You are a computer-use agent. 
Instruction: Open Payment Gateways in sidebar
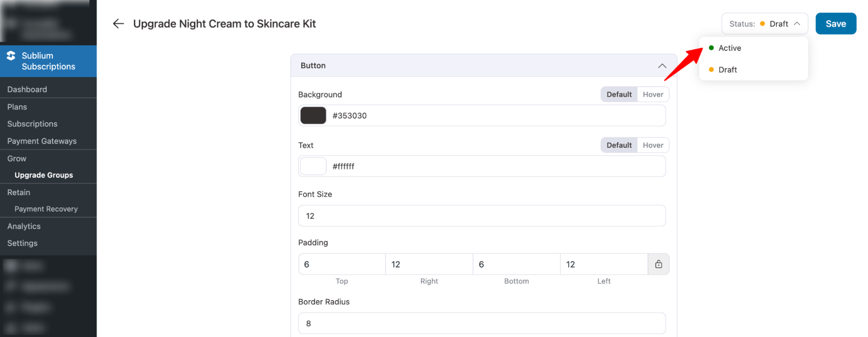pyautogui.click(x=42, y=141)
